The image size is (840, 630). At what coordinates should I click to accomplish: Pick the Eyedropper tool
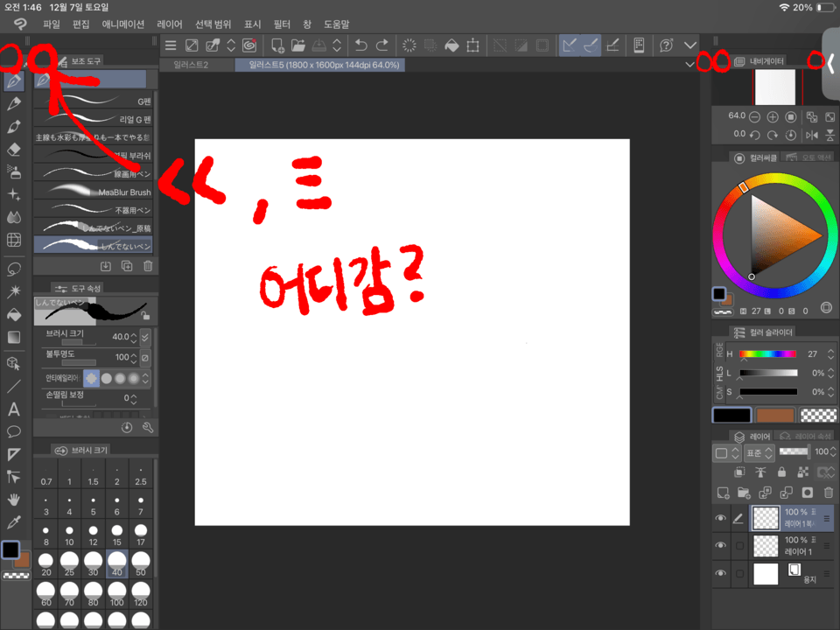[14, 522]
